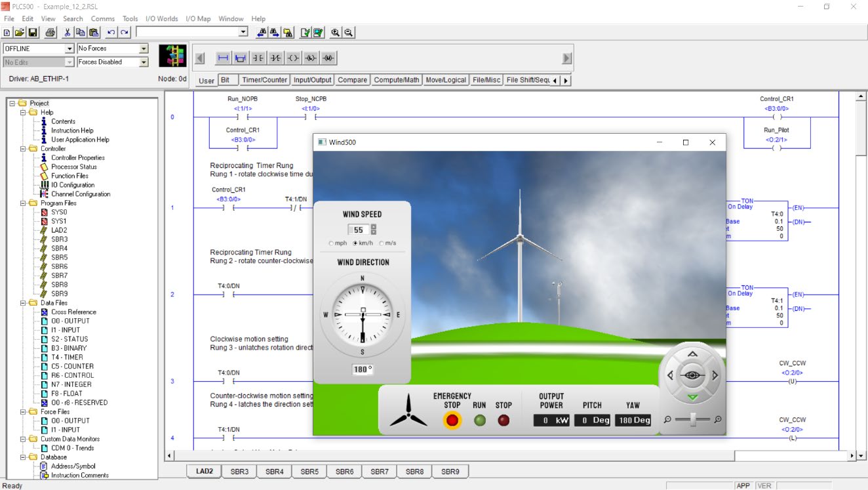This screenshot has height=490, width=868.
Task: Click the Wind500 zoom slider handle
Action: coord(692,419)
